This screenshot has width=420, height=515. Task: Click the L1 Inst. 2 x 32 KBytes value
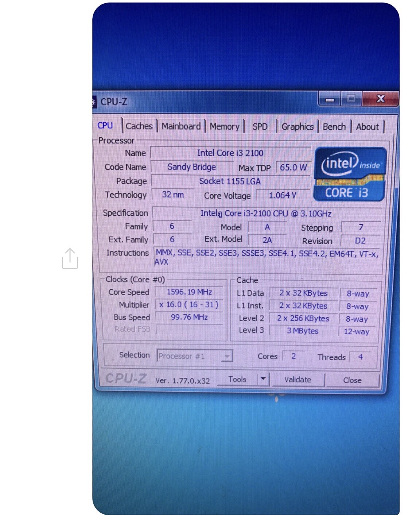click(303, 306)
